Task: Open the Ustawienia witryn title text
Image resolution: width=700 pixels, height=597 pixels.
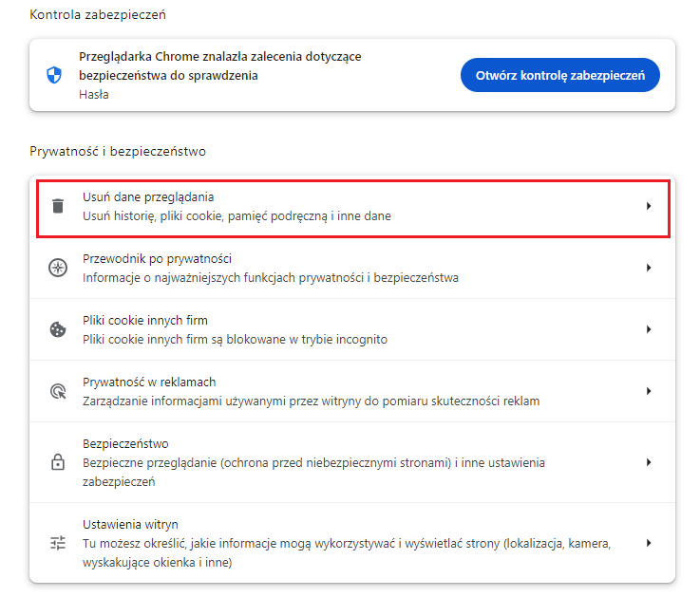Action: tap(130, 524)
